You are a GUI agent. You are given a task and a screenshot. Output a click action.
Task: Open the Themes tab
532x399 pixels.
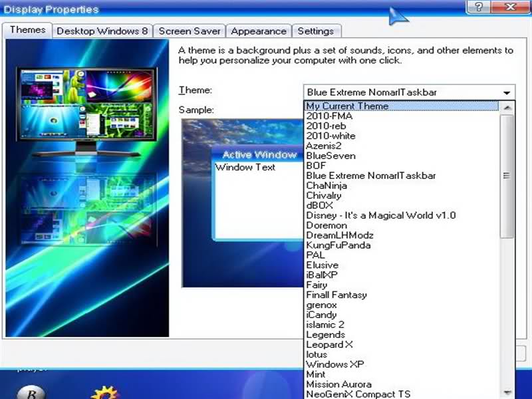pos(27,30)
